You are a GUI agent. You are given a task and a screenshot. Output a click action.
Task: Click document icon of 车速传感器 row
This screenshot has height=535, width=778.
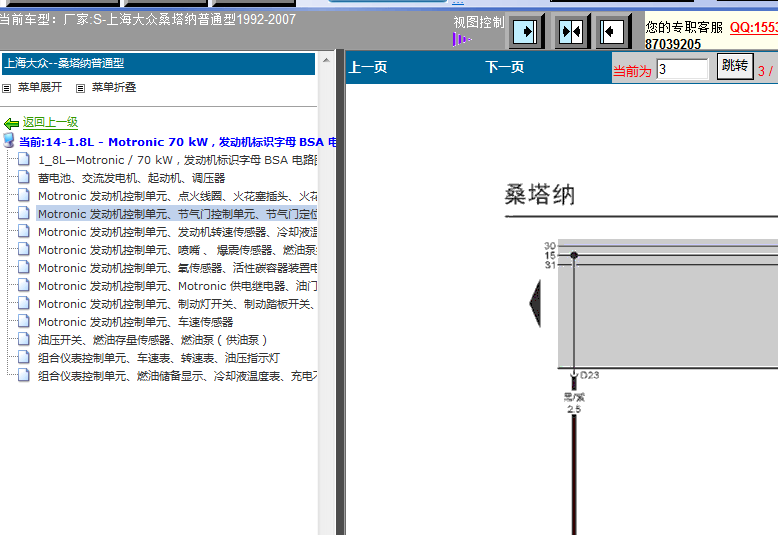pos(23,321)
